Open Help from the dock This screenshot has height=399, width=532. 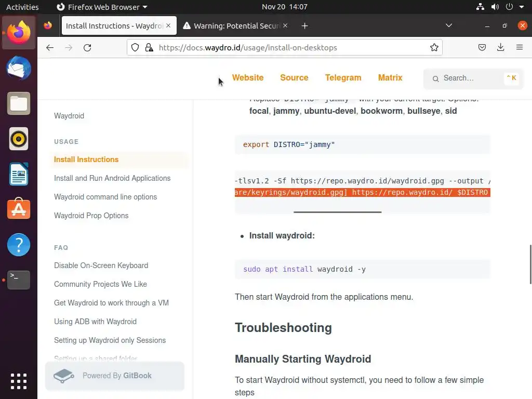click(19, 245)
